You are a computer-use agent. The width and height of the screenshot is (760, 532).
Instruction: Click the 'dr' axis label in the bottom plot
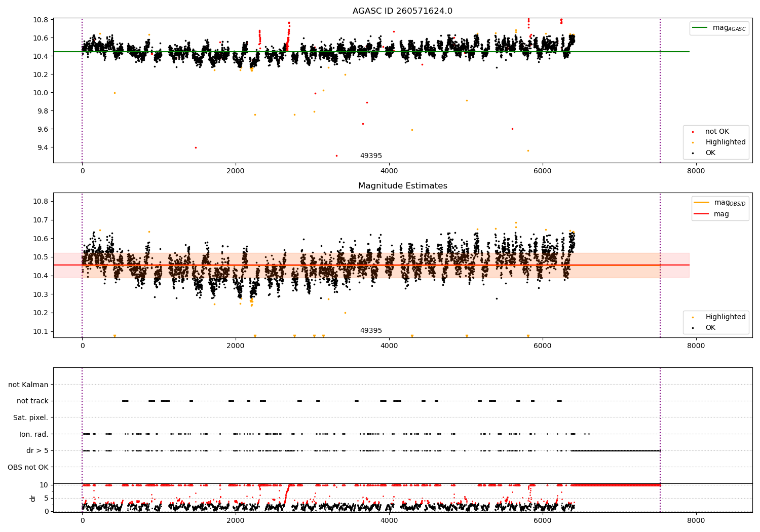(33, 498)
